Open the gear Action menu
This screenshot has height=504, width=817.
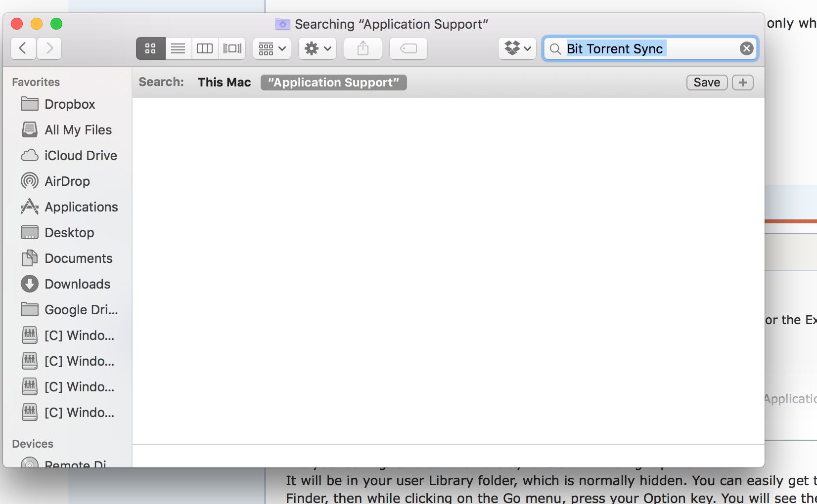pos(318,48)
